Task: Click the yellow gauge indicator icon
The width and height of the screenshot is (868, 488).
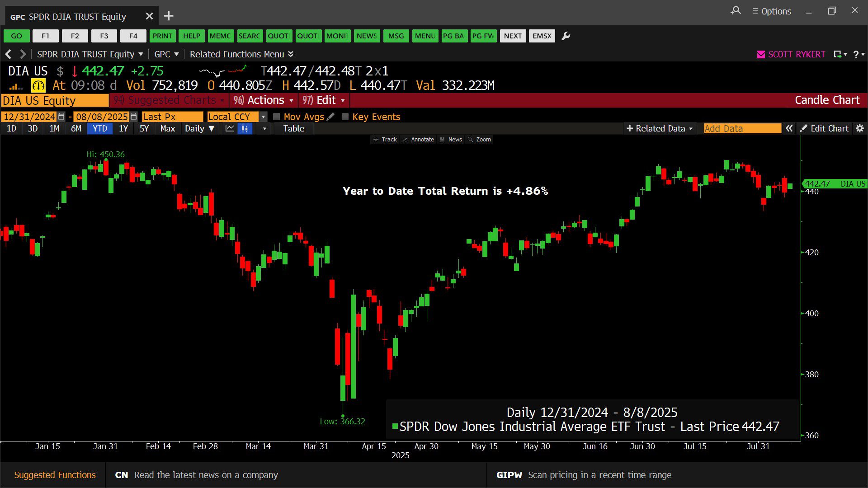Action: pos(38,85)
